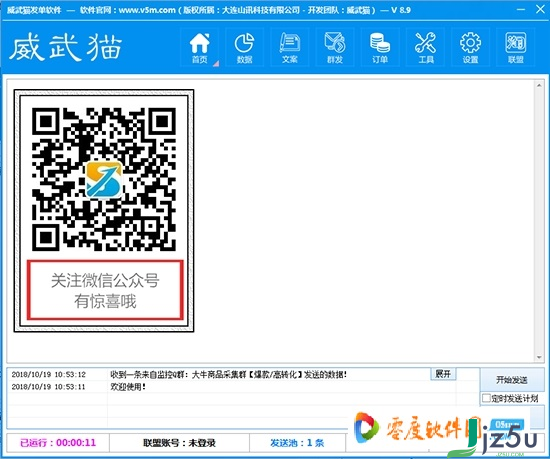Click the 威武猫 logo text

(x=65, y=48)
